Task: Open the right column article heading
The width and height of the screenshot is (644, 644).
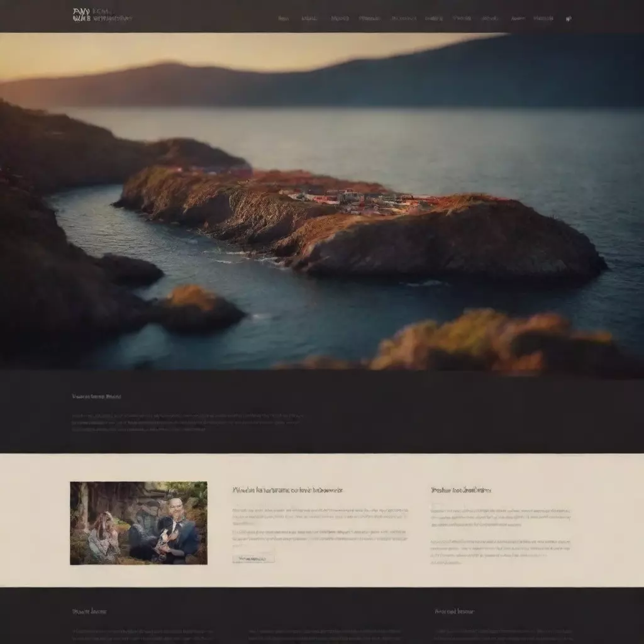Action: (461, 490)
